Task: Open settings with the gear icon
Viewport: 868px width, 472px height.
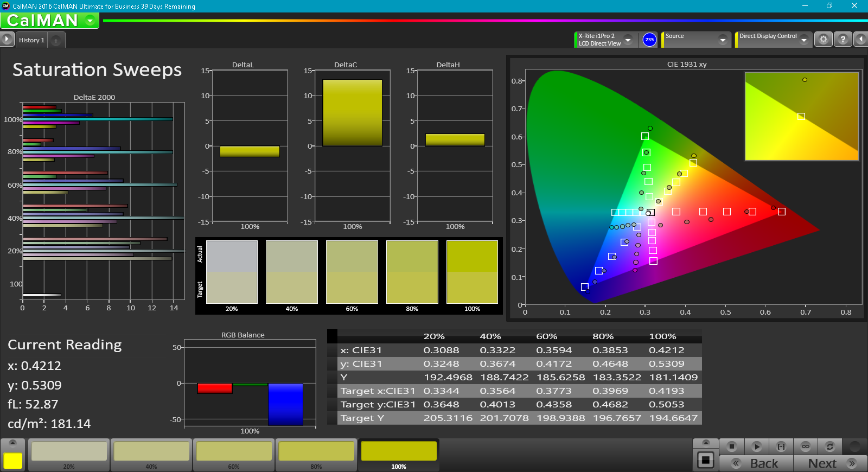Action: 824,40
